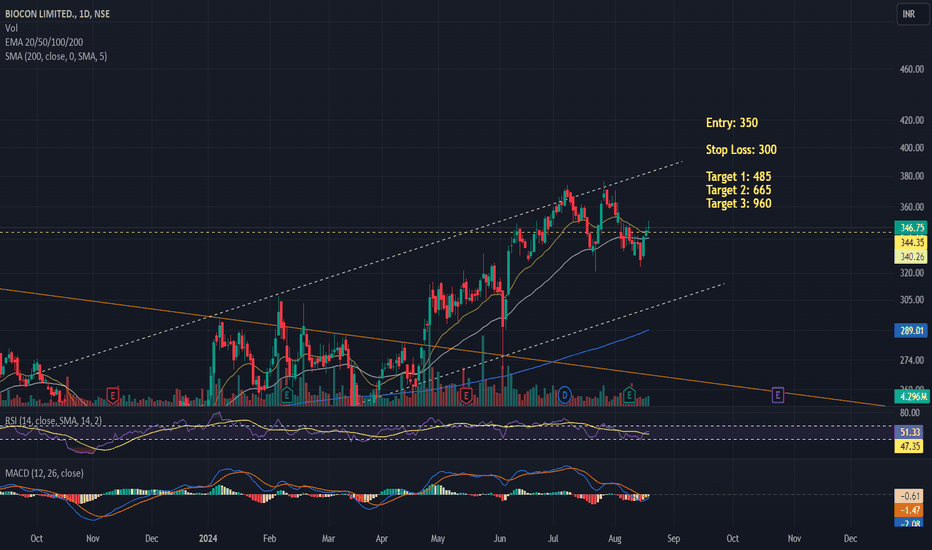Click the Apr label on time axis
Viewport: 932px width, 550px height.
coord(382,539)
